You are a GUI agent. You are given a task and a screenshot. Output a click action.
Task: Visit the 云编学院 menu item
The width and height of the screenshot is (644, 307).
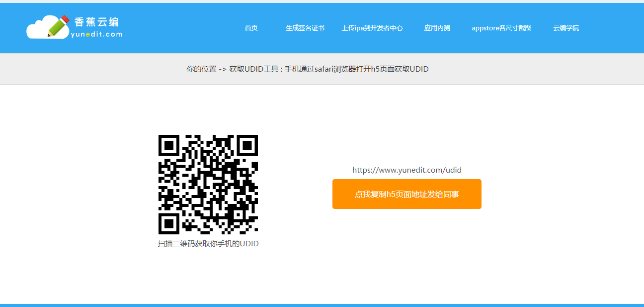(566, 28)
